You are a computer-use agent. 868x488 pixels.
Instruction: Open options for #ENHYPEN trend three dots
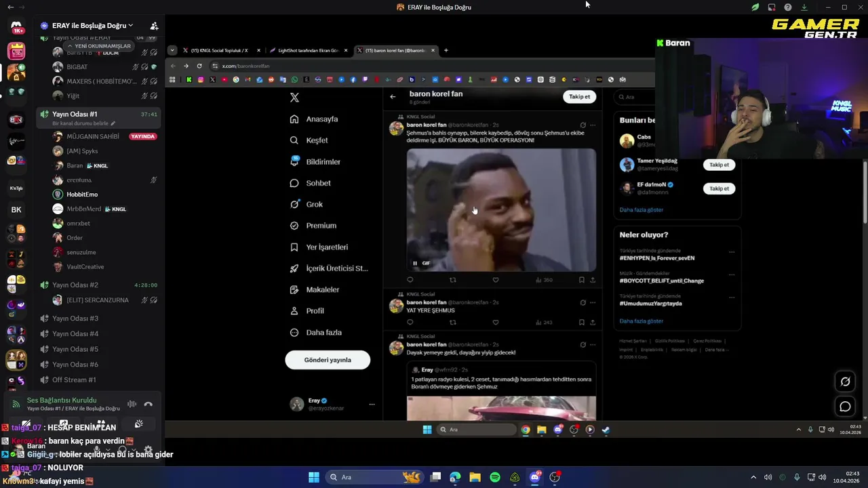(x=732, y=252)
